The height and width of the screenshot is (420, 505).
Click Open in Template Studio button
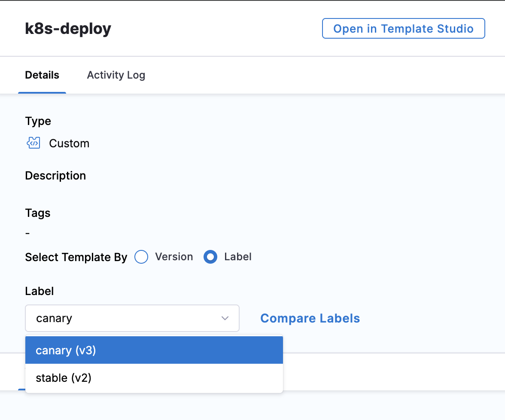[x=404, y=29]
